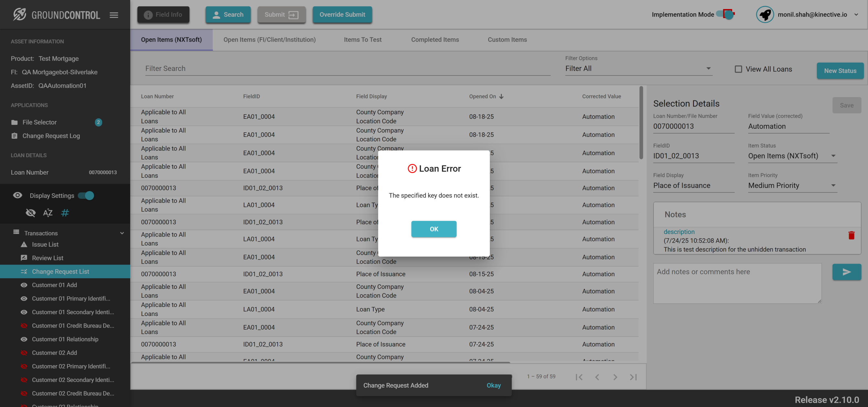The height and width of the screenshot is (407, 868).
Task: Click the Add notes or comments field
Action: click(x=737, y=283)
